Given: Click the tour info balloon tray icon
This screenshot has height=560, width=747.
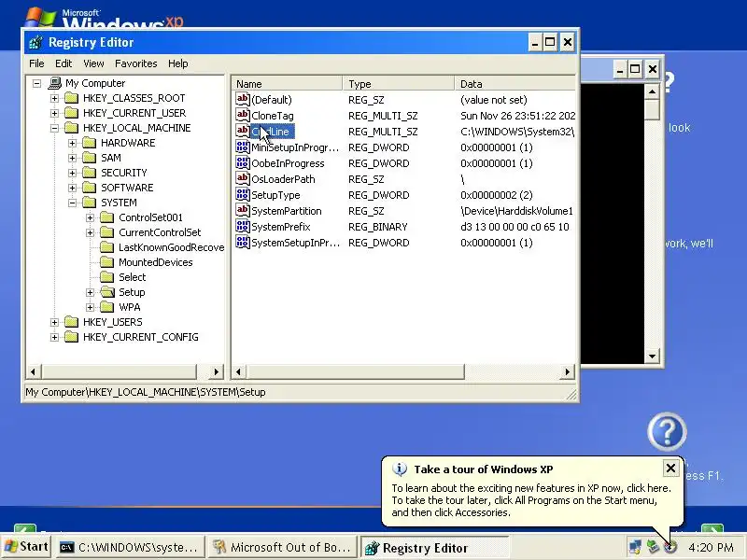Looking at the screenshot, I should pyautogui.click(x=670, y=547).
